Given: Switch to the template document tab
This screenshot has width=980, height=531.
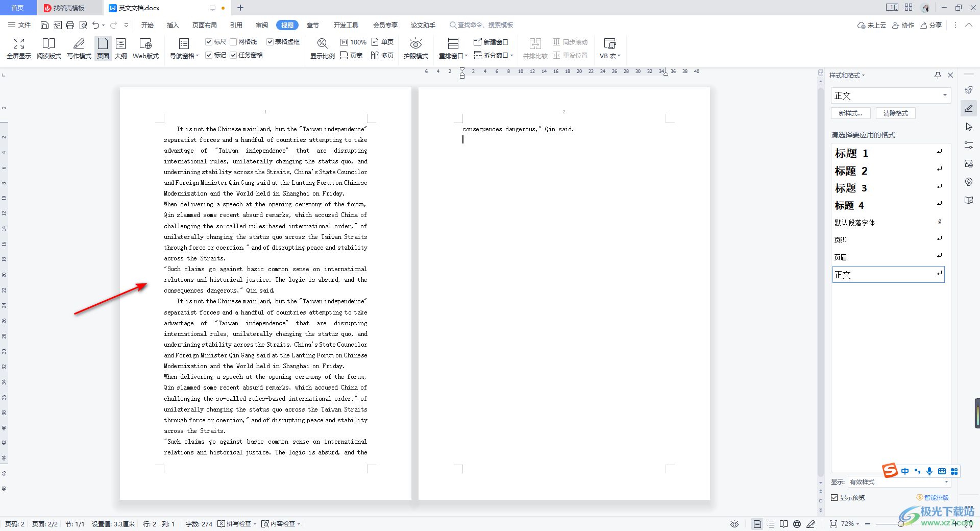Looking at the screenshot, I should [69, 8].
